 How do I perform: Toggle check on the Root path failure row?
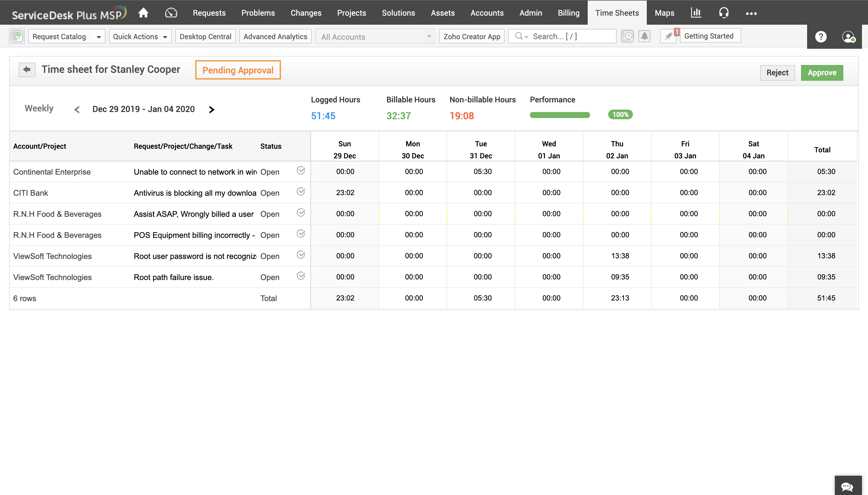[301, 276]
